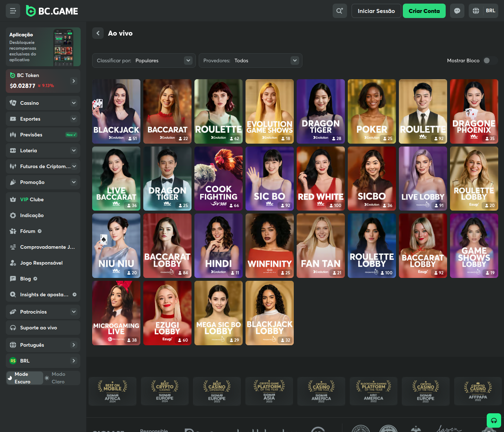Click the Indicação icon in the sidebar
This screenshot has width=504, height=432.
click(13, 215)
